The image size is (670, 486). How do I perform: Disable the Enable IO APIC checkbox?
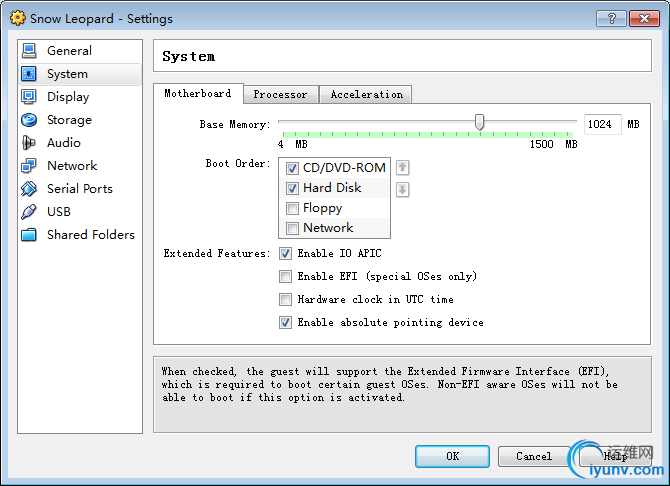(286, 253)
